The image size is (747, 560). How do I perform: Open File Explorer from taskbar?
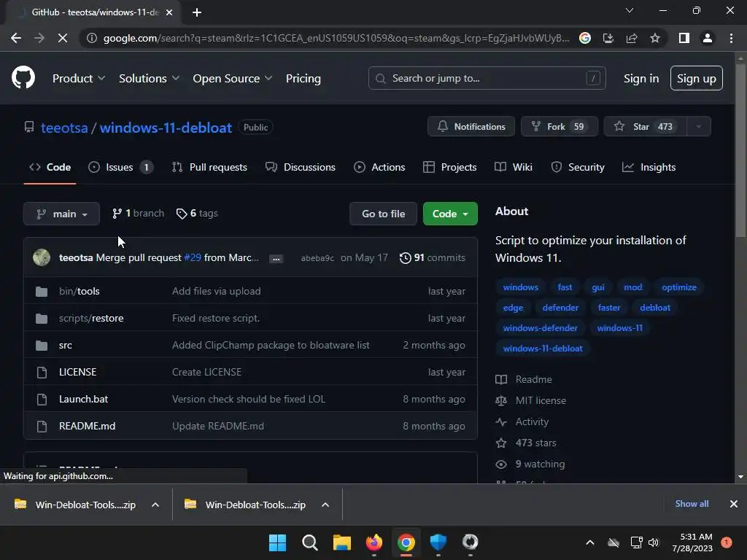pos(341,542)
